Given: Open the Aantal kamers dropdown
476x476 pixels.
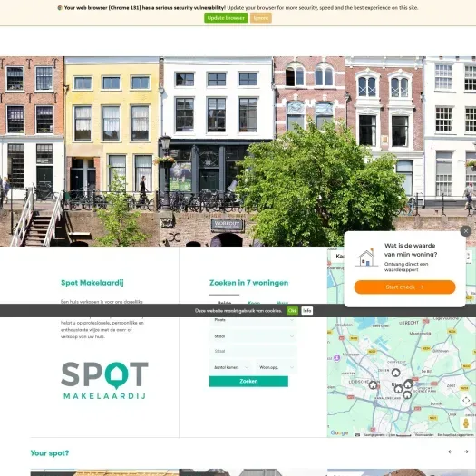Looking at the screenshot, I should pyautogui.click(x=230, y=367).
